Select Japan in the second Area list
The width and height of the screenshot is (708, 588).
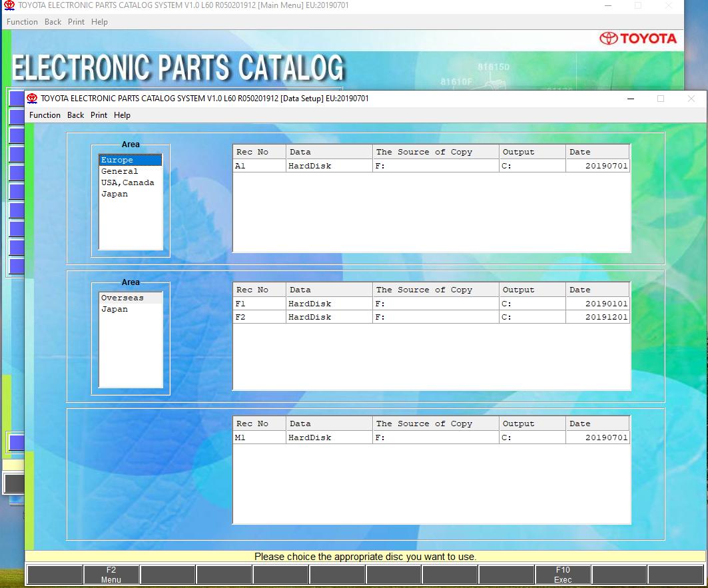(x=131, y=310)
